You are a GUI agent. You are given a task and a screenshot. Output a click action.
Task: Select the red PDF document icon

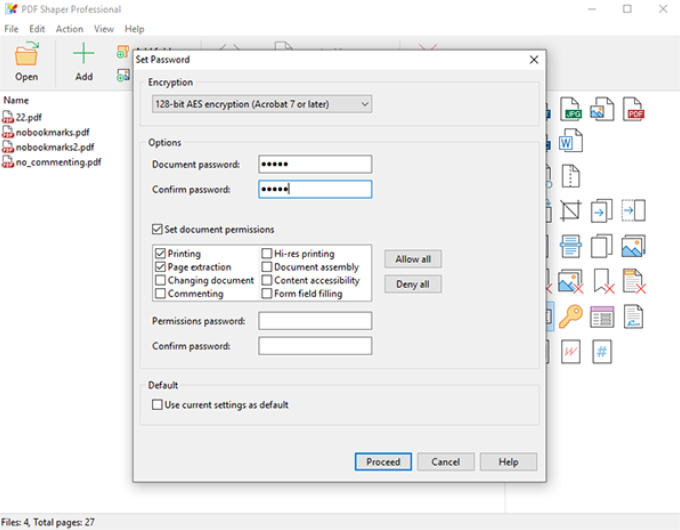[633, 109]
